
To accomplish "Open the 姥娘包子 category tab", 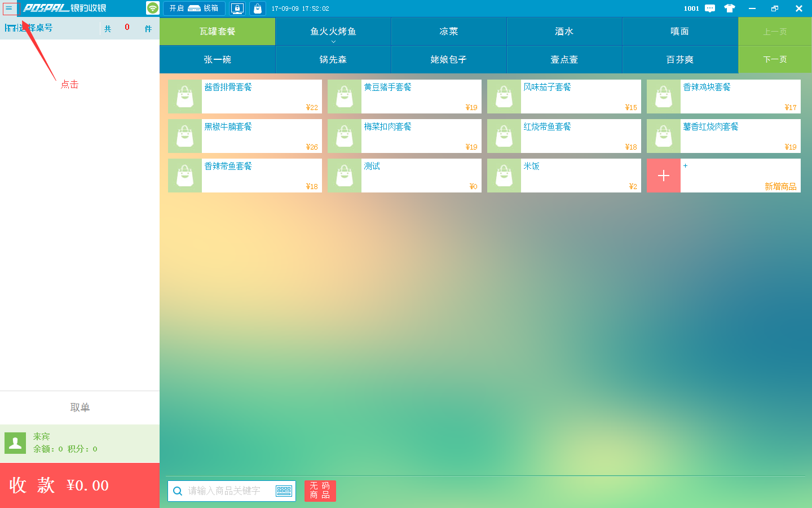I will pos(449,59).
